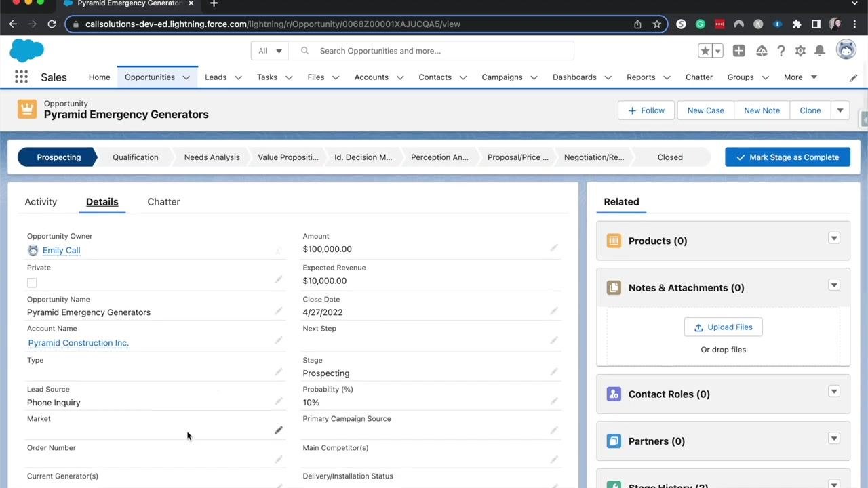Toggle the Private checkbox
The width and height of the screenshot is (868, 488).
click(x=32, y=283)
